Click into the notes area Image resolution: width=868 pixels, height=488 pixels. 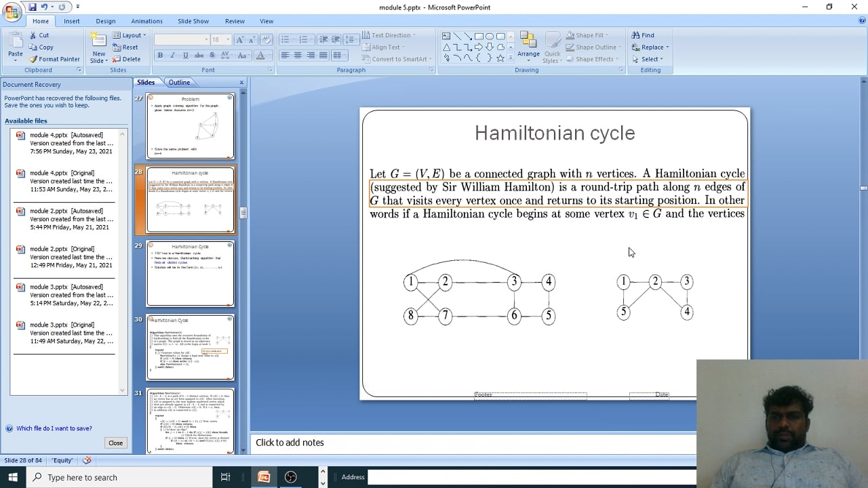(x=475, y=443)
